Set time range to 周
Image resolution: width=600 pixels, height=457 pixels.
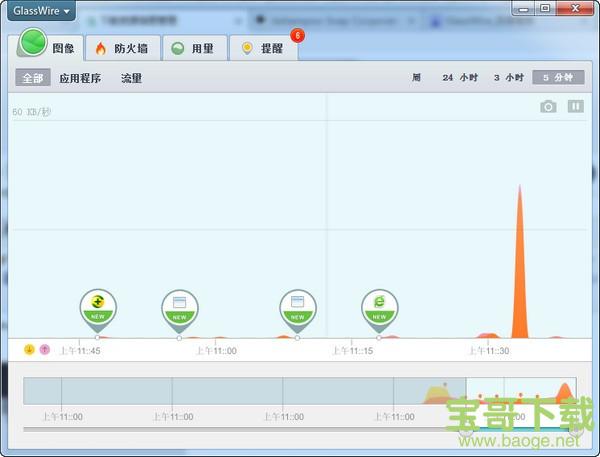(416, 77)
